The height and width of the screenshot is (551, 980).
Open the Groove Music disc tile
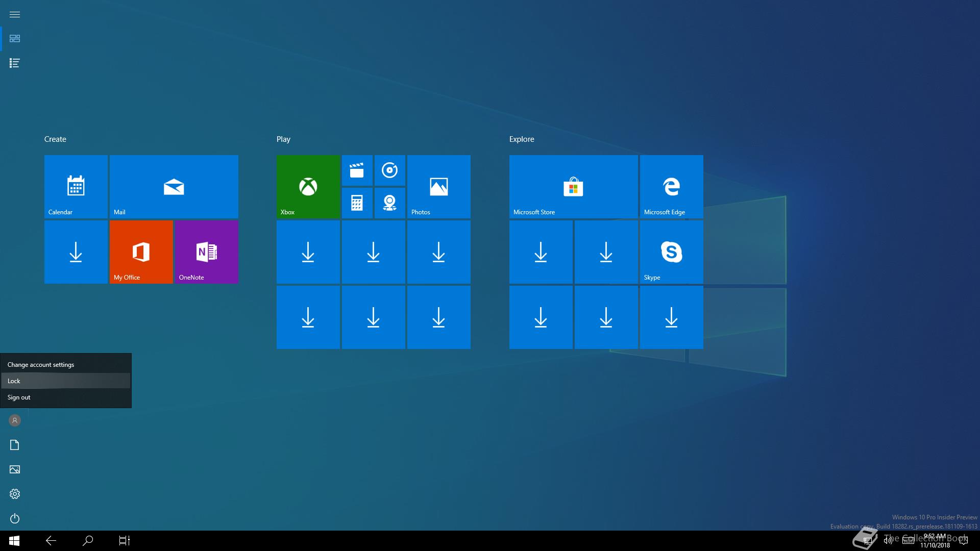click(x=390, y=170)
